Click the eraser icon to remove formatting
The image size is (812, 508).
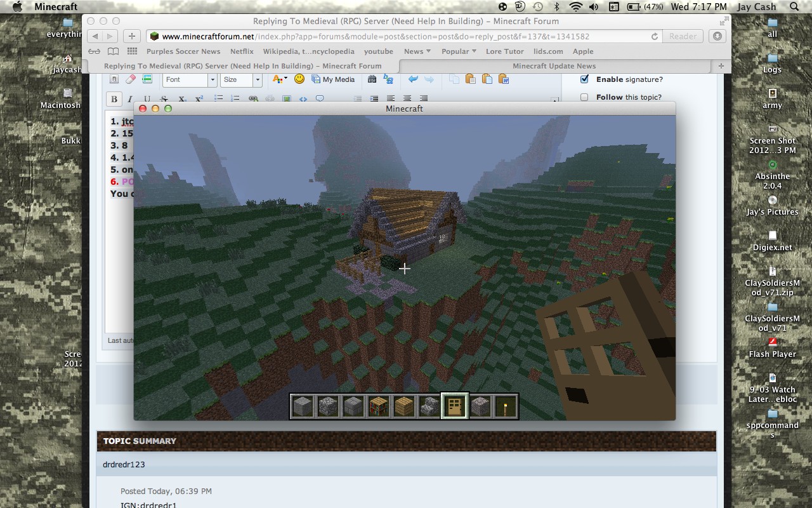coord(129,79)
